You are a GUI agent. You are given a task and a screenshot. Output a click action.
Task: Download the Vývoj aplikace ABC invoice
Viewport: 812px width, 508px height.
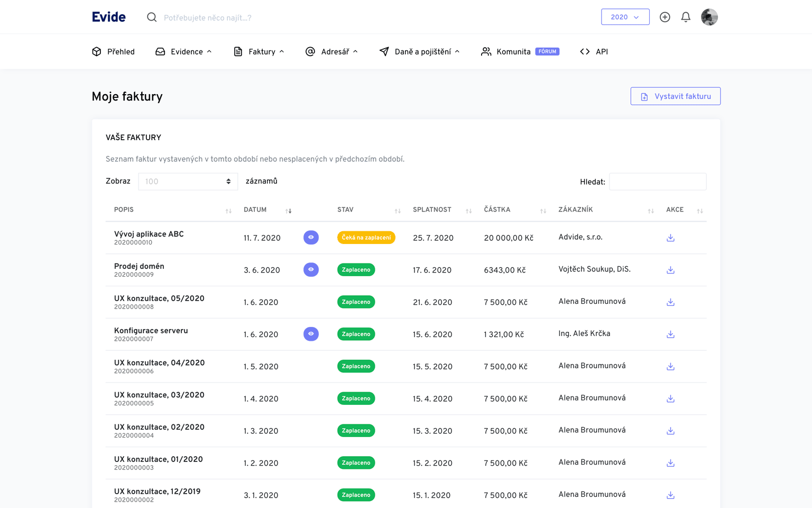click(670, 238)
